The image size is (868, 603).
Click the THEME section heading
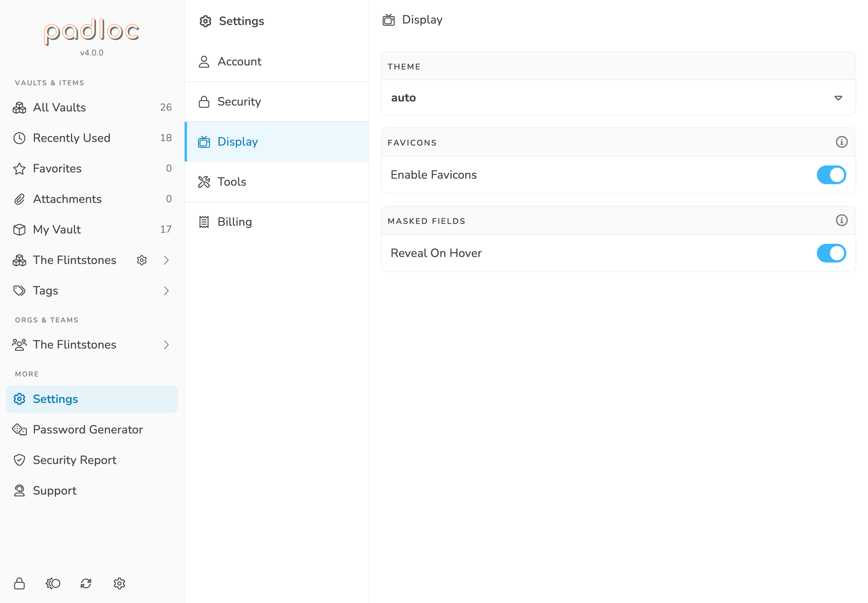404,67
